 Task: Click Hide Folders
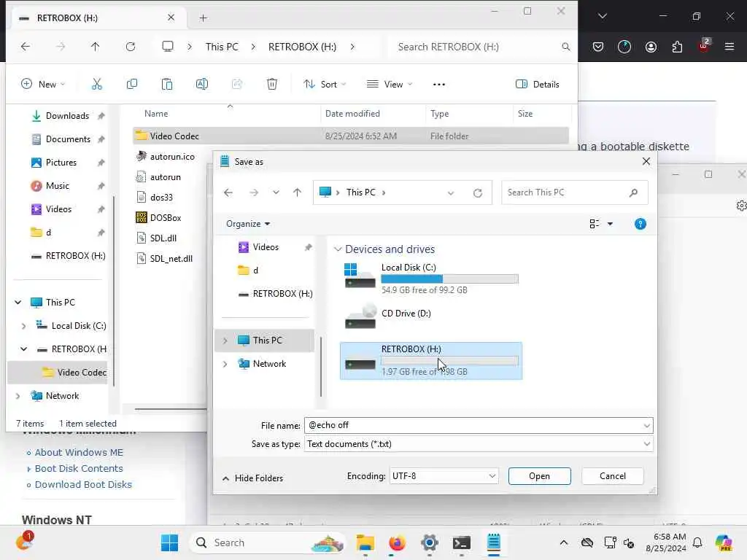(x=253, y=478)
